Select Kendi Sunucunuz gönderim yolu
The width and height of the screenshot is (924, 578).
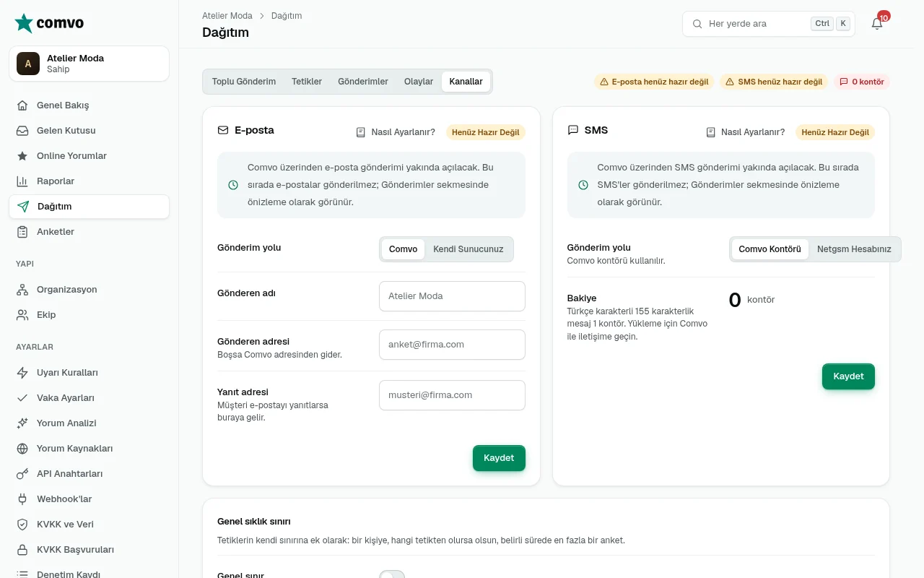pyautogui.click(x=468, y=249)
